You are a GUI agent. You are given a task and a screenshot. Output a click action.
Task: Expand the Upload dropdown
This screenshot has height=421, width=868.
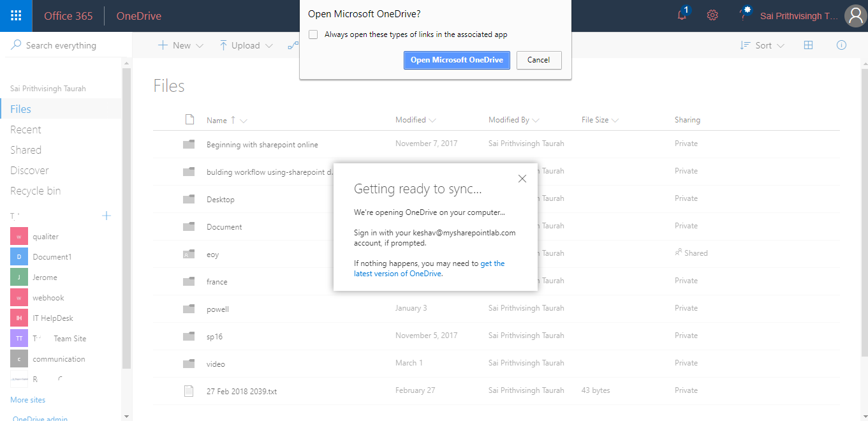(268, 46)
